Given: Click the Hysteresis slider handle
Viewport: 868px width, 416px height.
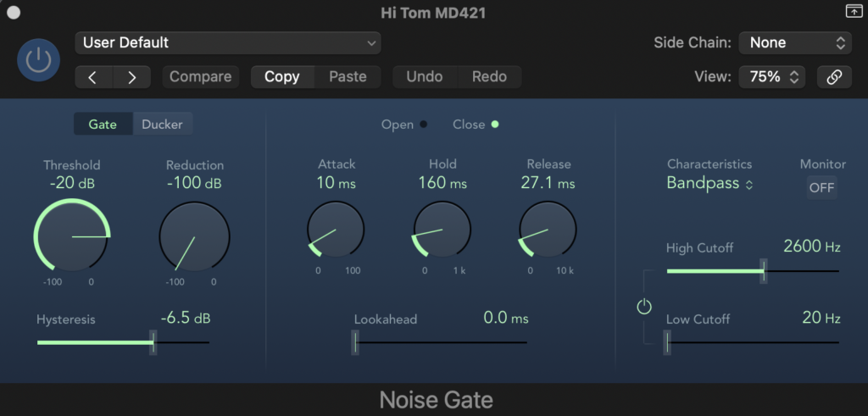Looking at the screenshot, I should 153,342.
